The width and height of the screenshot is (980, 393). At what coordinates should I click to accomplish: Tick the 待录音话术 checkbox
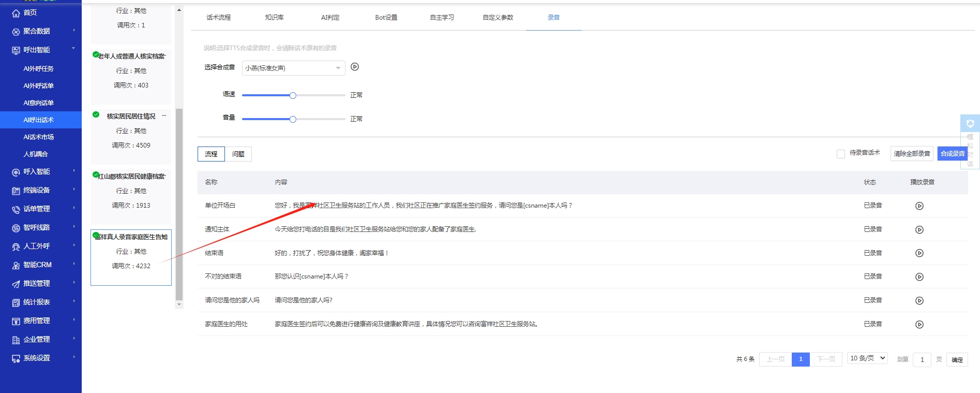841,154
